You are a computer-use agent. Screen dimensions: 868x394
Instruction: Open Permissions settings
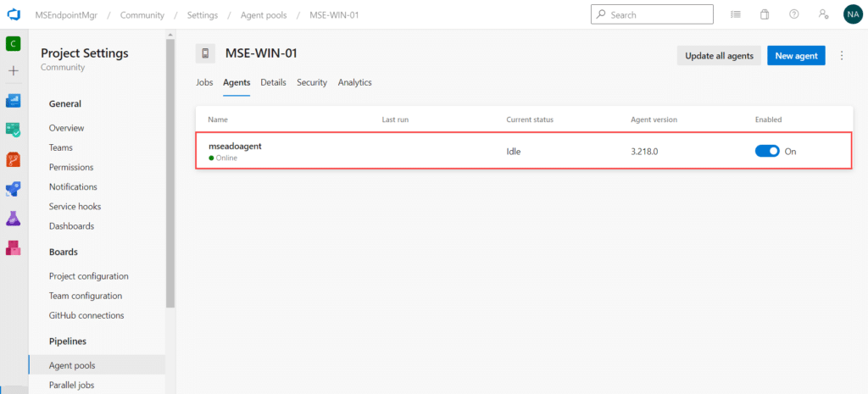coord(71,167)
